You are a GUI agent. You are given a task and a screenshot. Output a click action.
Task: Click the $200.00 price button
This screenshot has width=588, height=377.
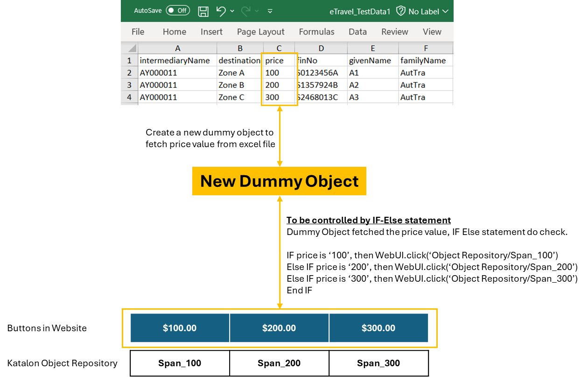(279, 328)
